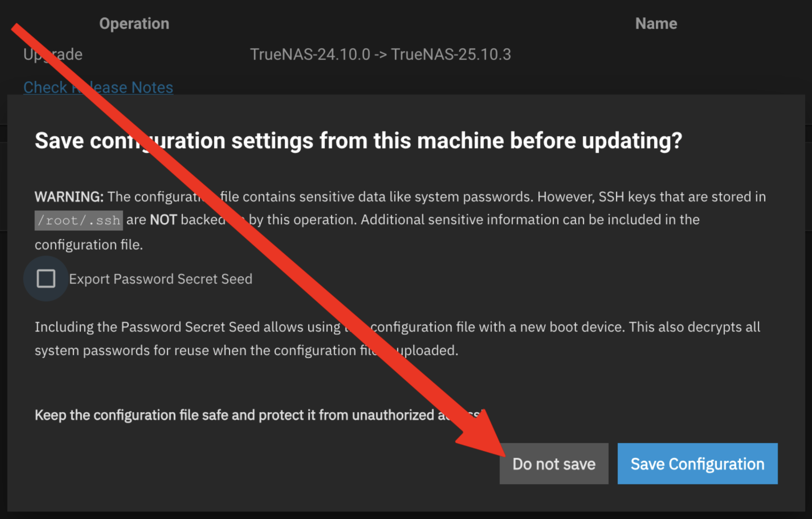Click the 'Export Password Secret Seed' label text
This screenshot has height=519, width=812.
[160, 279]
